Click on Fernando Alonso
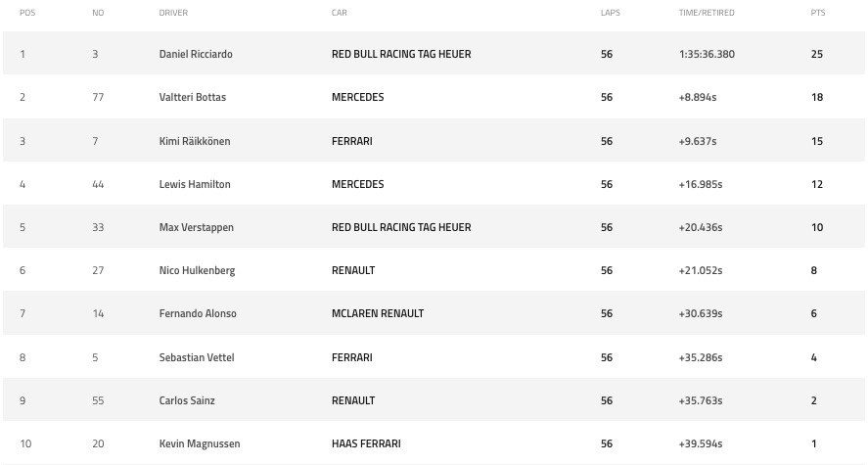Viewport: 868px width, 465px height. coord(198,313)
